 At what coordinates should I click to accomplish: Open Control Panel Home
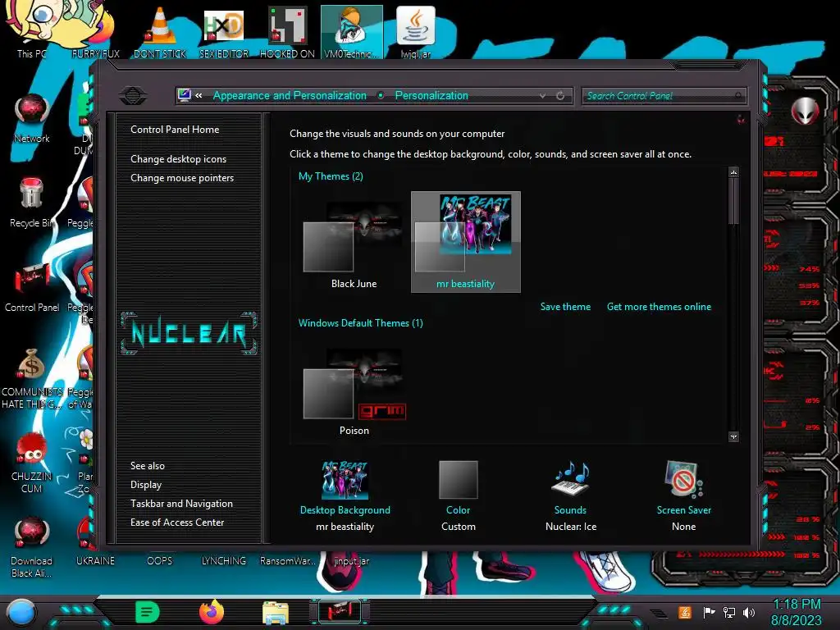click(x=175, y=129)
